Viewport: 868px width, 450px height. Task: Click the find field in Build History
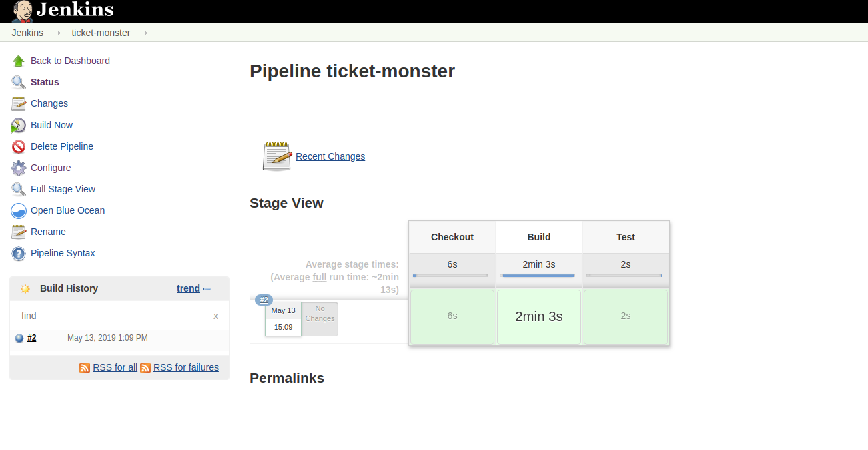tap(115, 316)
